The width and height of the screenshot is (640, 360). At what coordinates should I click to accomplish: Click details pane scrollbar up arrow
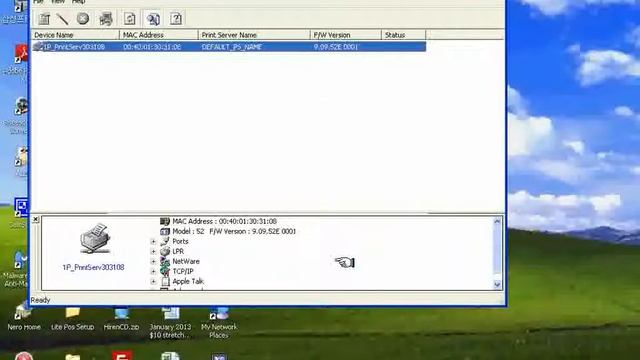(x=497, y=222)
